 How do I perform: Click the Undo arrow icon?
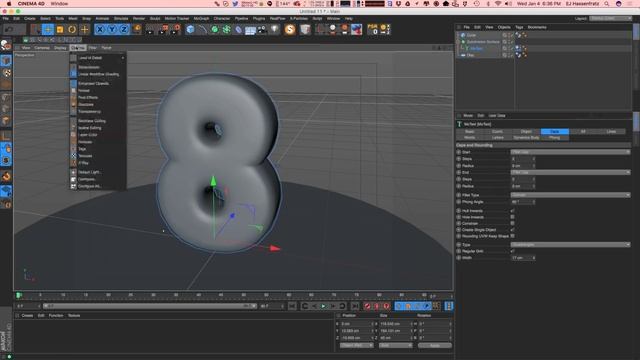tap(9, 29)
